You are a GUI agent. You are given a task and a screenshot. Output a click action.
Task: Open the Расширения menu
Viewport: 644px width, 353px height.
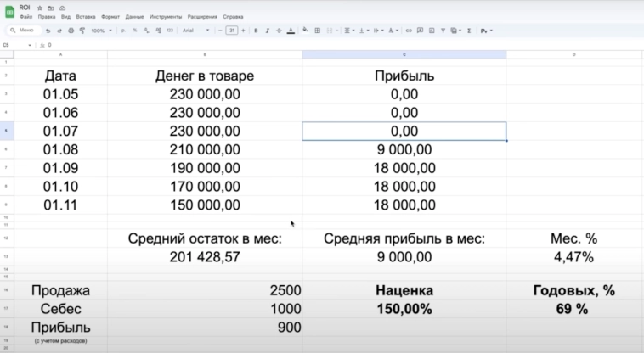coord(202,17)
